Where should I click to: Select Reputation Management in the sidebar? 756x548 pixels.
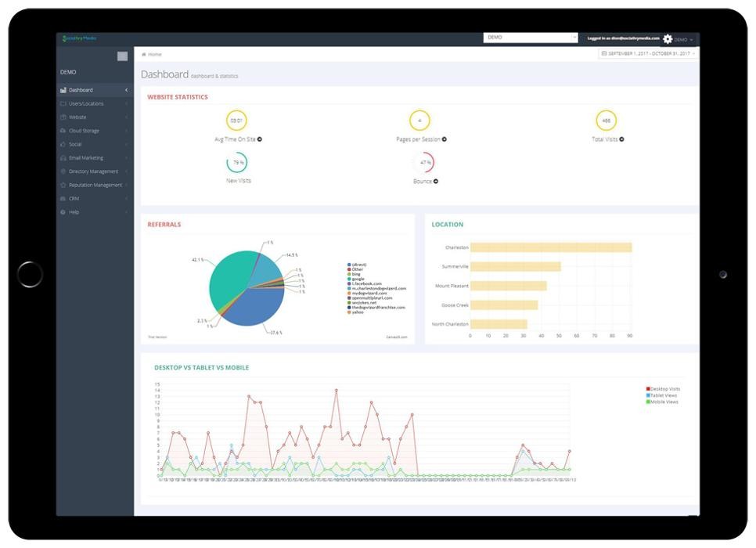coord(95,185)
